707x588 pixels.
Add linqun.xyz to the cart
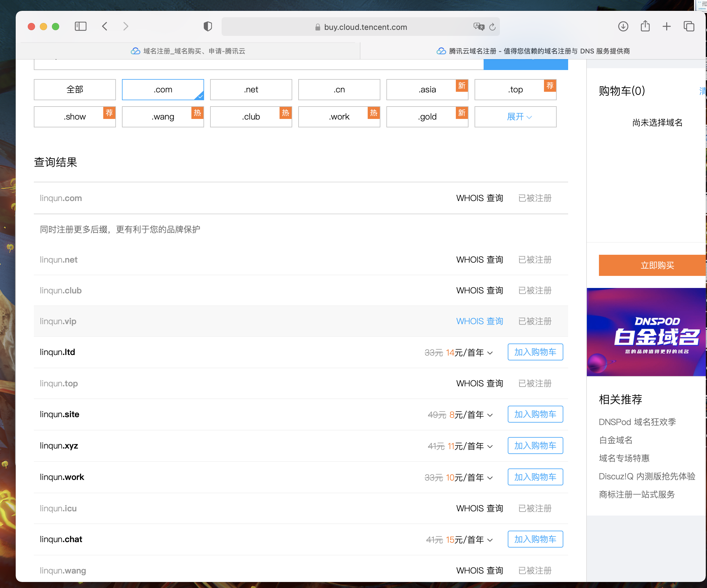click(535, 446)
